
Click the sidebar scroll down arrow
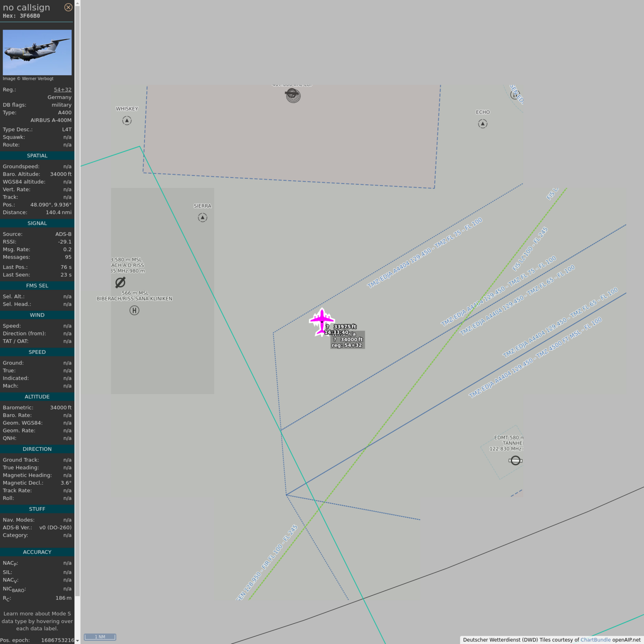coord(77,640)
